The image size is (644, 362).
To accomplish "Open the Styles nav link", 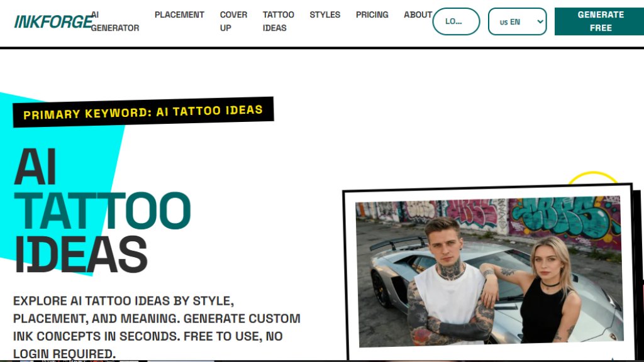I will tap(325, 15).
